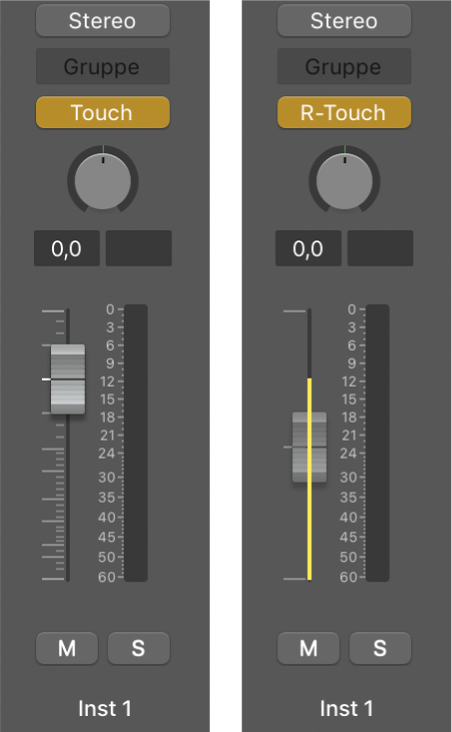Image resolution: width=452 pixels, height=732 pixels.
Task: Click Gruppe slot on R-Touch channel strip
Action: (x=344, y=66)
